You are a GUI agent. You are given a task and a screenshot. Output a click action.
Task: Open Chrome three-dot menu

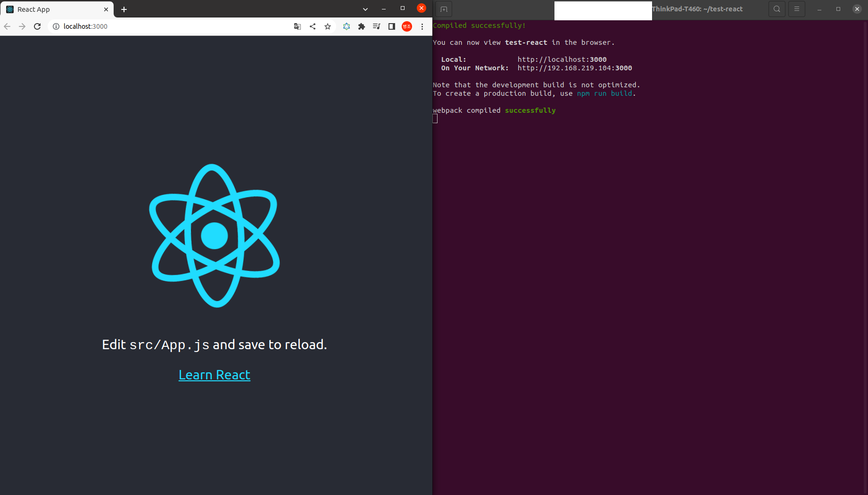pyautogui.click(x=422, y=26)
